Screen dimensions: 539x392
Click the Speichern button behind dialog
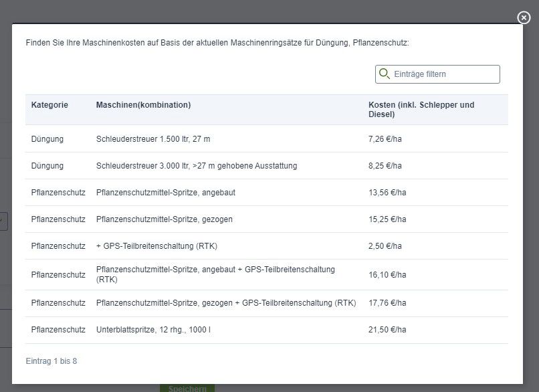[187, 388]
